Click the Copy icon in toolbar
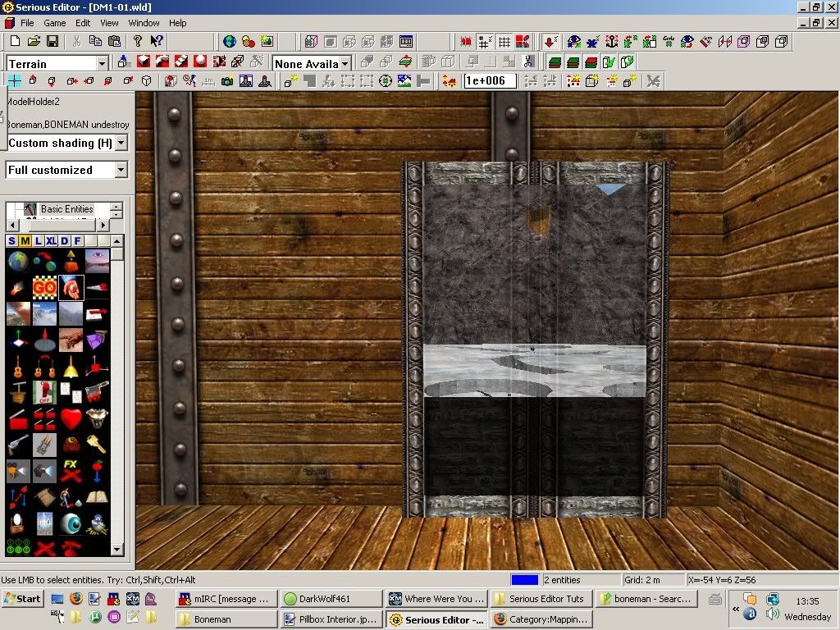 click(x=95, y=41)
